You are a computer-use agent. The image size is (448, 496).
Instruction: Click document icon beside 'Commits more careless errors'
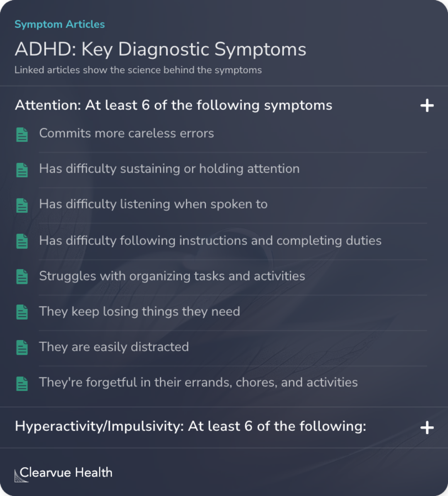coord(22,134)
